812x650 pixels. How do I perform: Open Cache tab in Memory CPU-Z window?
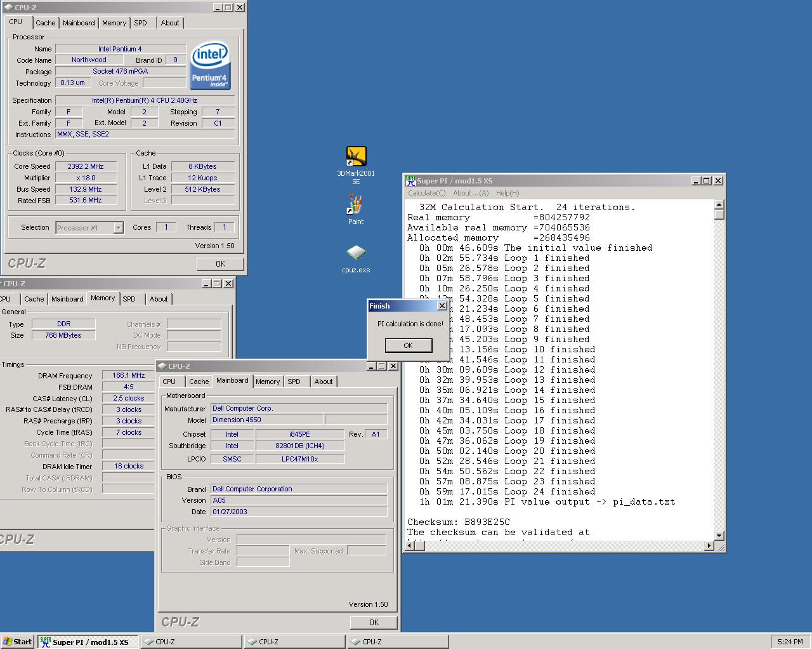tap(34, 299)
